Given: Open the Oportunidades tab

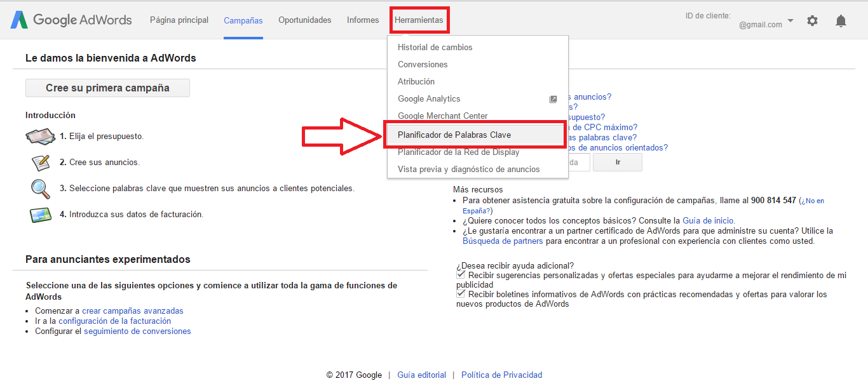Looking at the screenshot, I should tap(304, 20).
